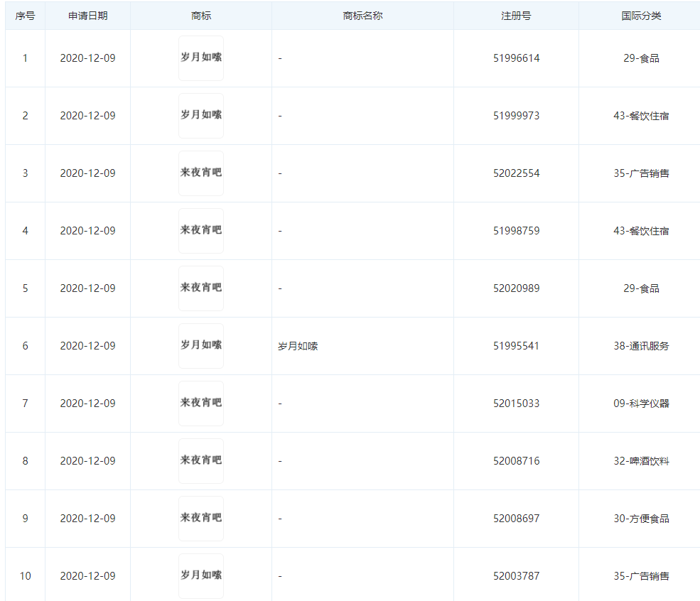Viewport: 700px width, 601px height.
Task: Select registration number 52022554
Action: [x=516, y=173]
